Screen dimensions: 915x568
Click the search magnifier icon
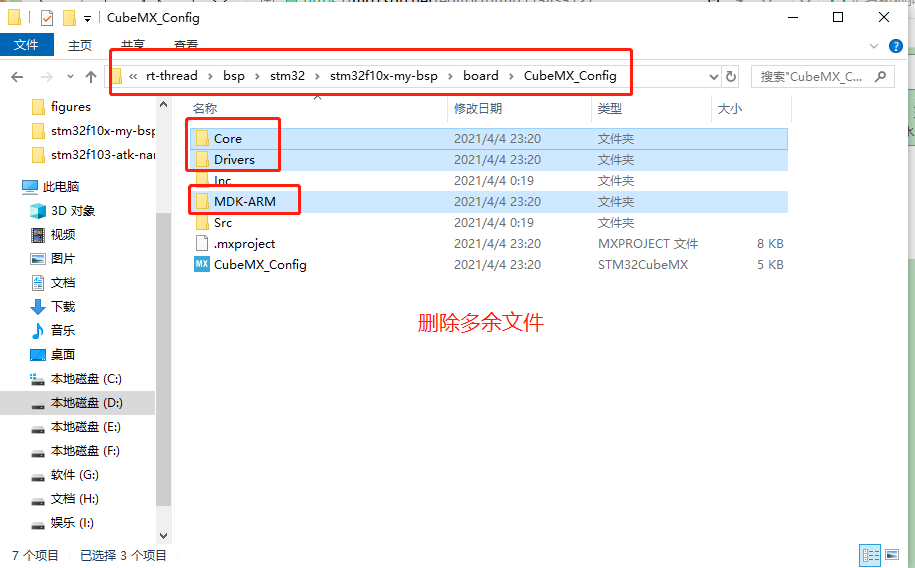[881, 76]
